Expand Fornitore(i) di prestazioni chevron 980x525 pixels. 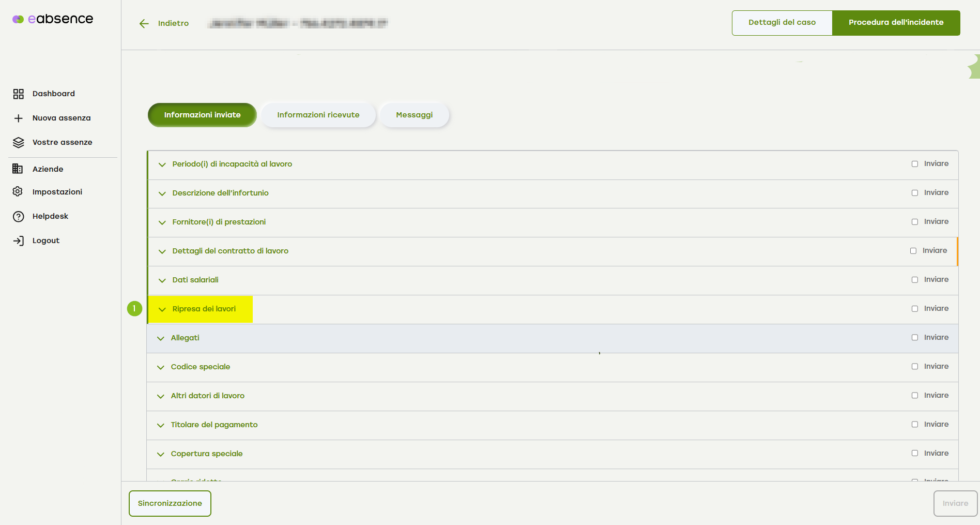coord(162,222)
